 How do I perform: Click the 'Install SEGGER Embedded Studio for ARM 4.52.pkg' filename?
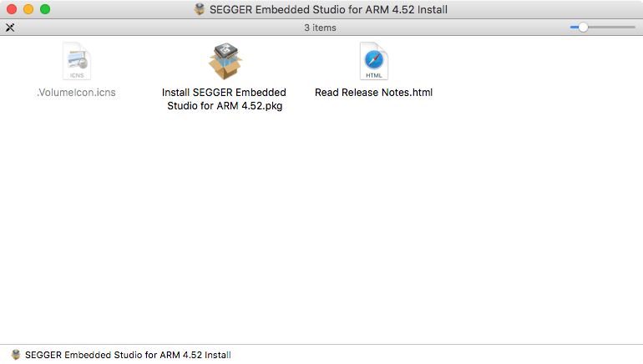pyautogui.click(x=224, y=99)
